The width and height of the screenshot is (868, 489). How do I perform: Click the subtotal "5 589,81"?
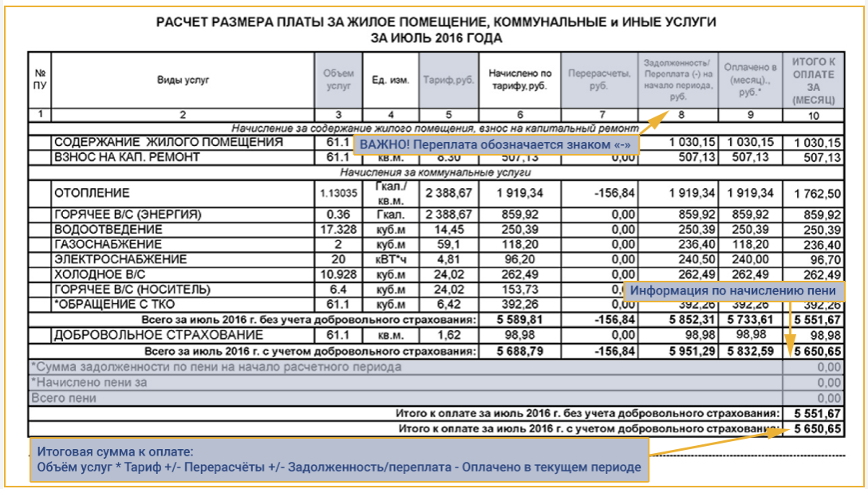pyautogui.click(x=520, y=320)
